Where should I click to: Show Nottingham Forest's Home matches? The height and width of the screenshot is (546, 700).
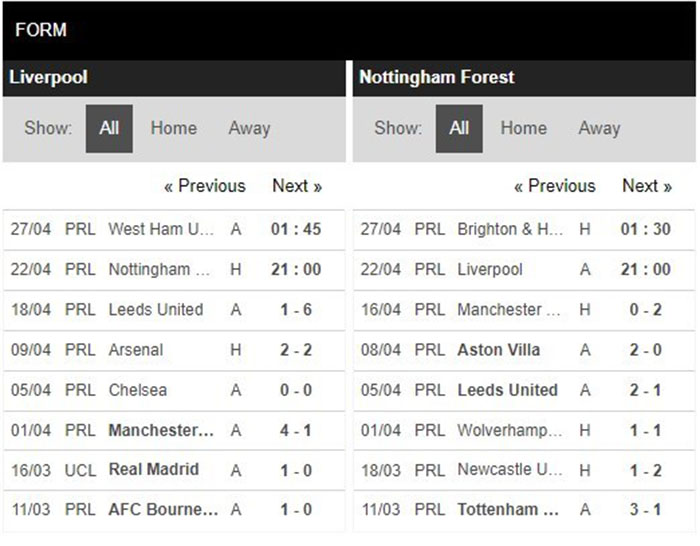click(x=523, y=128)
